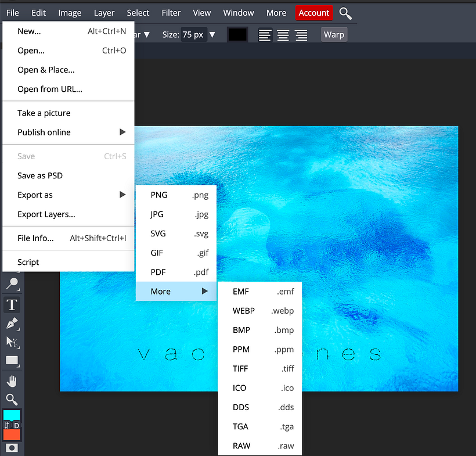Click the Warp button
Screen dimensions: 476x456
(x=334, y=35)
